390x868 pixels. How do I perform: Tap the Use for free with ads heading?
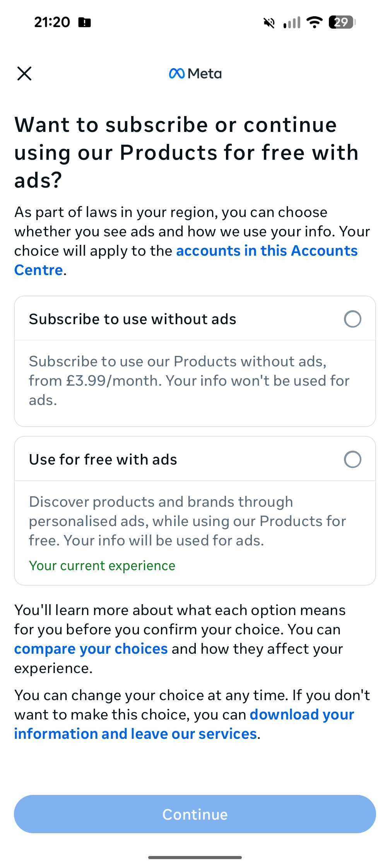tap(103, 460)
